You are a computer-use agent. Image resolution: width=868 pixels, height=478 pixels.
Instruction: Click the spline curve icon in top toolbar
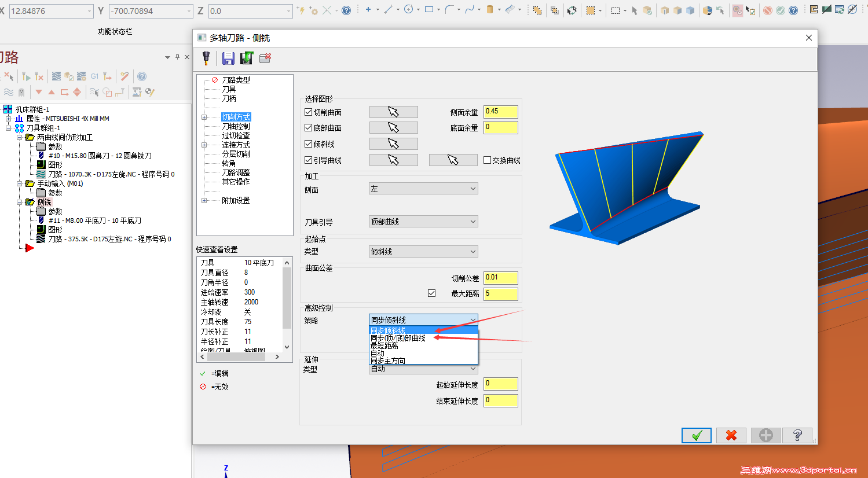click(x=470, y=10)
